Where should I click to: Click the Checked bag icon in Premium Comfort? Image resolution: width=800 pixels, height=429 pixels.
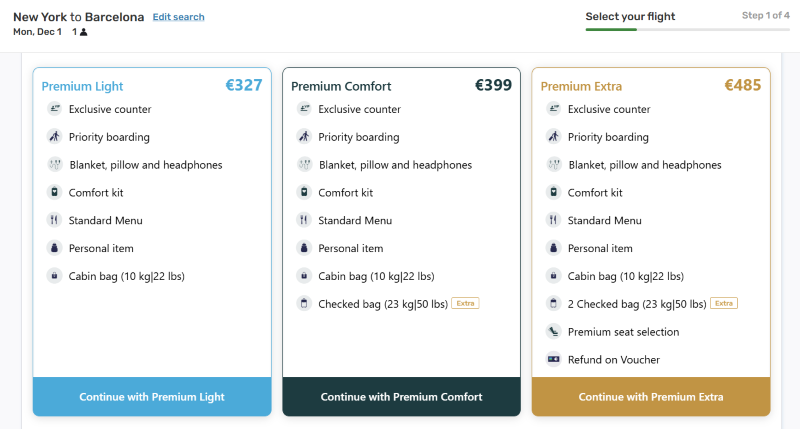click(x=304, y=304)
